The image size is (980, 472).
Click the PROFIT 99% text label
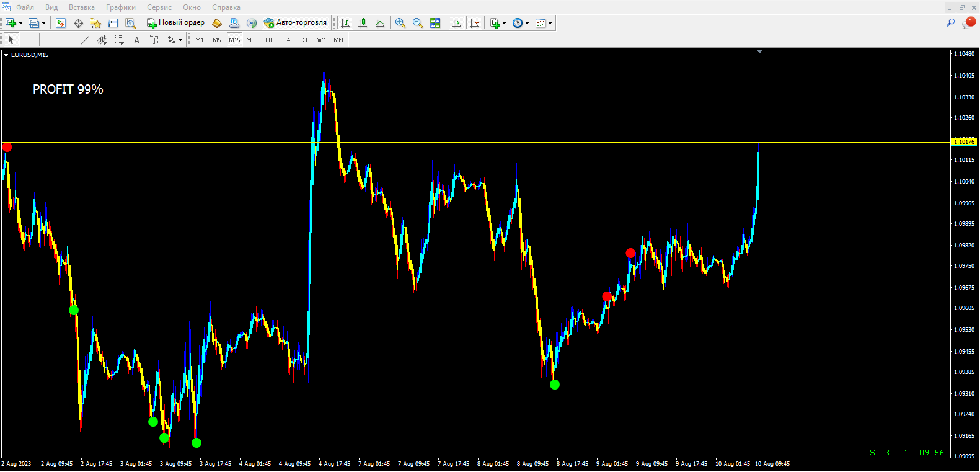[x=68, y=89]
